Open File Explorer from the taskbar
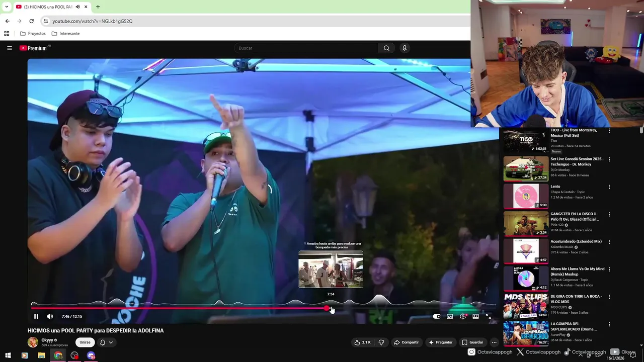Viewport: 644px width, 362px height. pos(41,355)
